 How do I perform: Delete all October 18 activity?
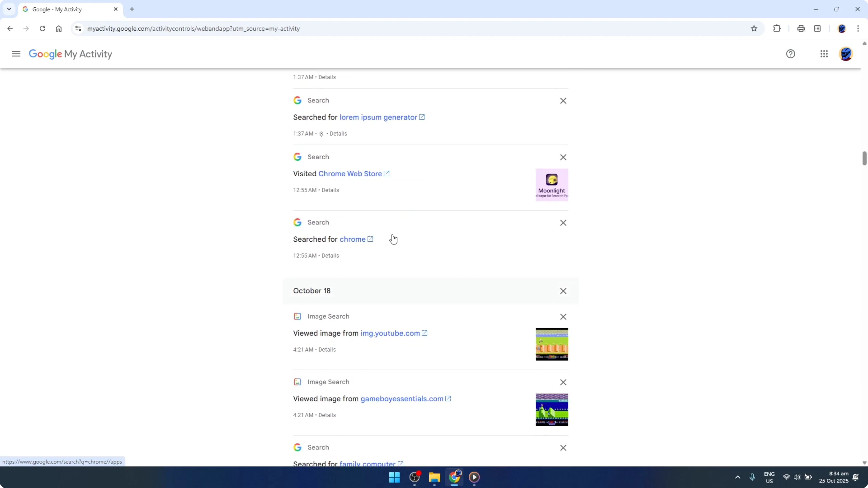pyautogui.click(x=563, y=291)
